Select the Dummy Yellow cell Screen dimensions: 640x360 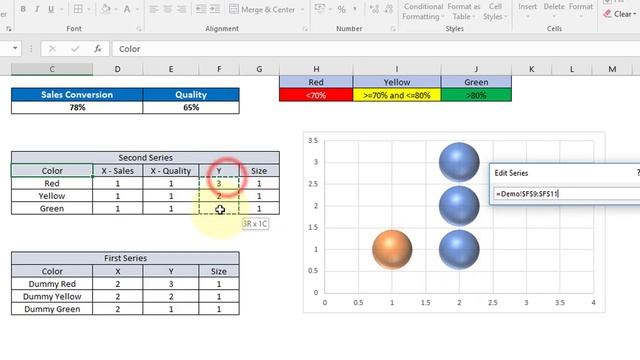click(52, 296)
